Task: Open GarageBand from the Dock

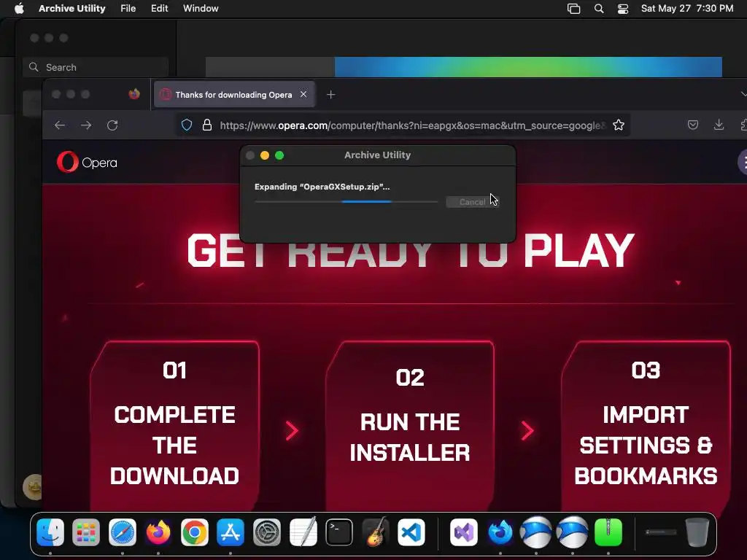Action: point(376,532)
